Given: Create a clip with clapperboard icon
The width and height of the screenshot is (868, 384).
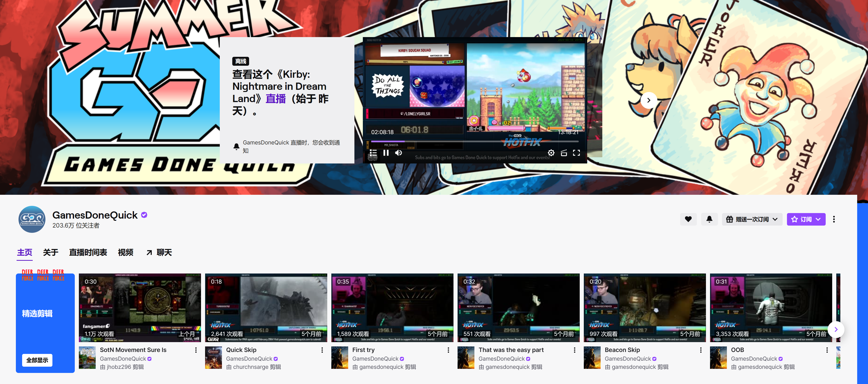Looking at the screenshot, I should click(x=564, y=153).
